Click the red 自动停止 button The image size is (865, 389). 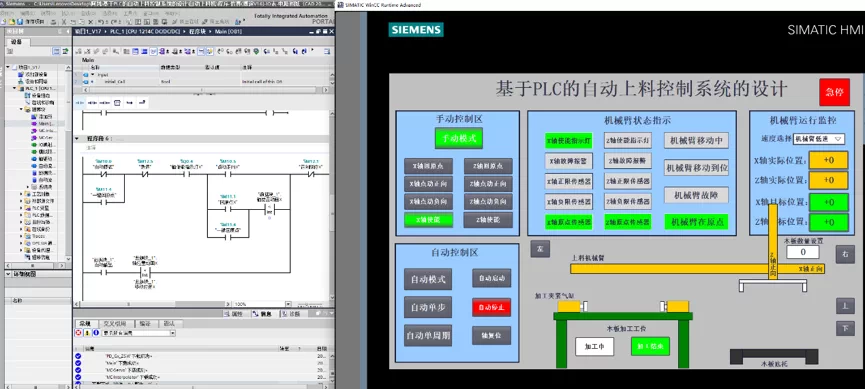tap(491, 307)
